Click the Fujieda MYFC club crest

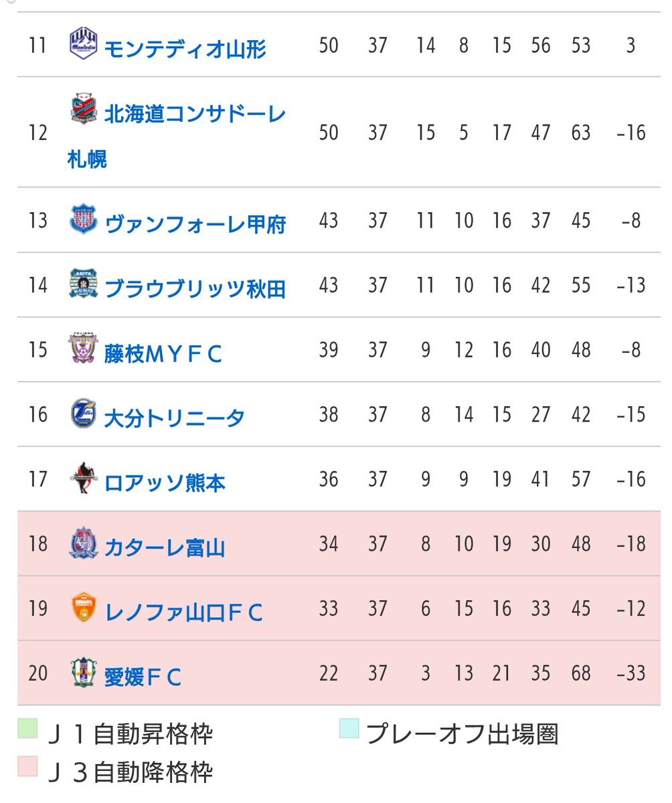click(84, 349)
